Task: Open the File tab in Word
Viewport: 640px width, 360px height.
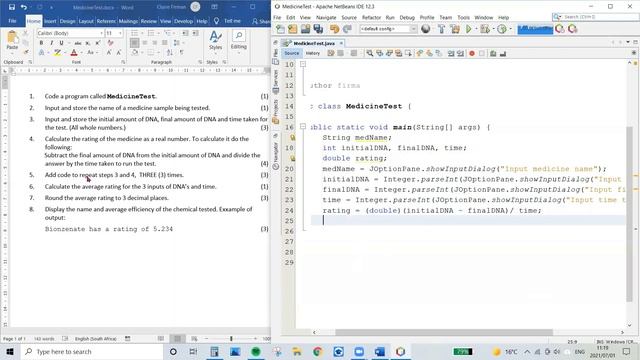Action: pos(12,21)
